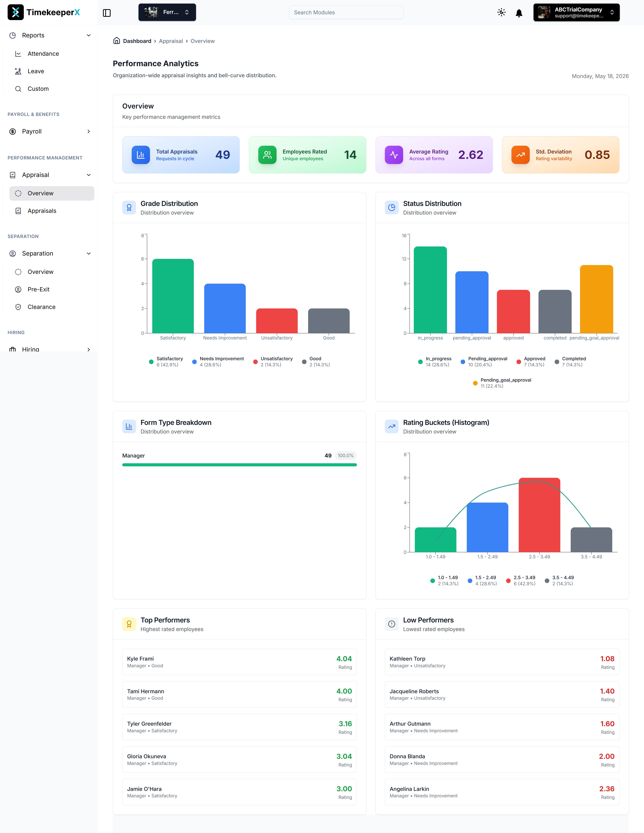The image size is (644, 833).
Task: Go to Dashboard breadcrumb link
Action: 137,41
